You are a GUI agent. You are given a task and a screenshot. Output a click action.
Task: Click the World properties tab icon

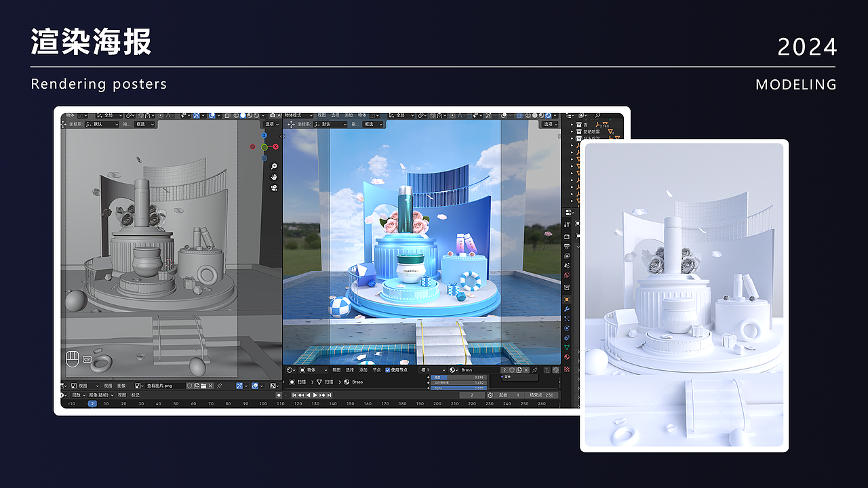[x=567, y=274]
